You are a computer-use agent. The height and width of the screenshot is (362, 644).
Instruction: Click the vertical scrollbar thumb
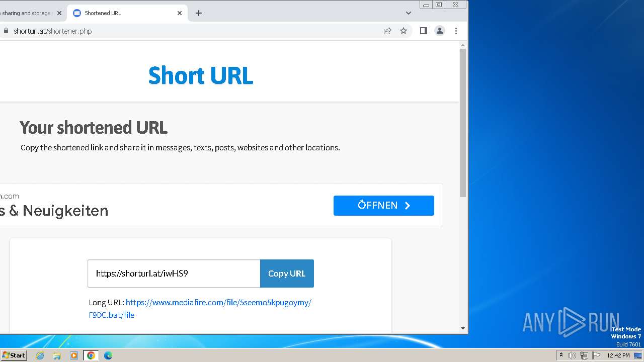click(463, 123)
